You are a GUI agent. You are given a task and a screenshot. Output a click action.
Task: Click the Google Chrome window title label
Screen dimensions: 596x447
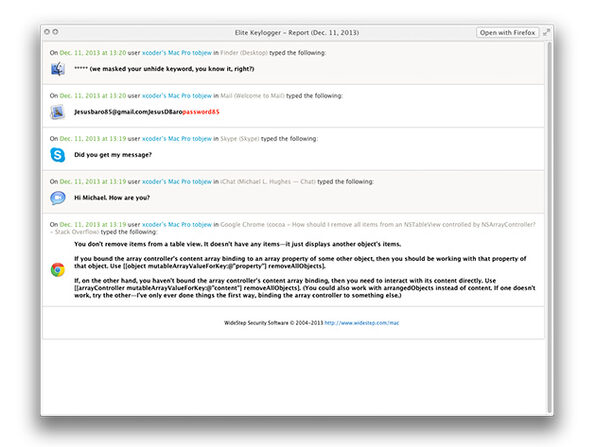(293, 228)
